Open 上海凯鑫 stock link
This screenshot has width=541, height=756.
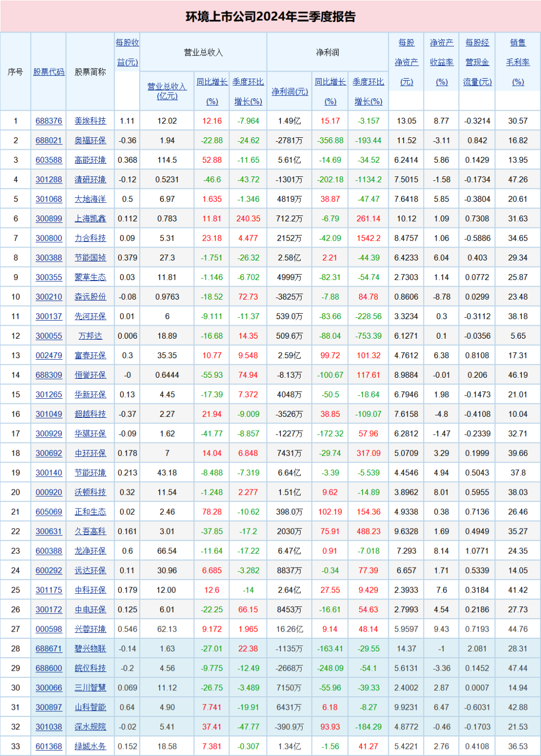90,218
